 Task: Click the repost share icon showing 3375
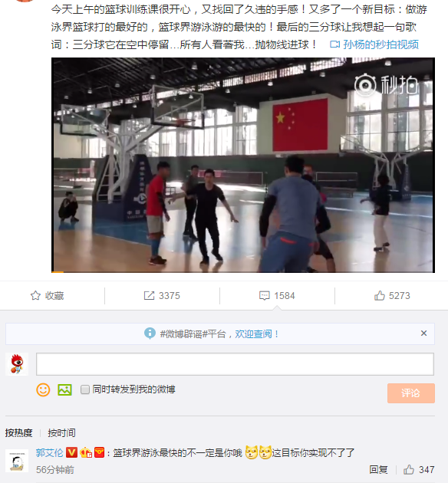pyautogui.click(x=149, y=296)
